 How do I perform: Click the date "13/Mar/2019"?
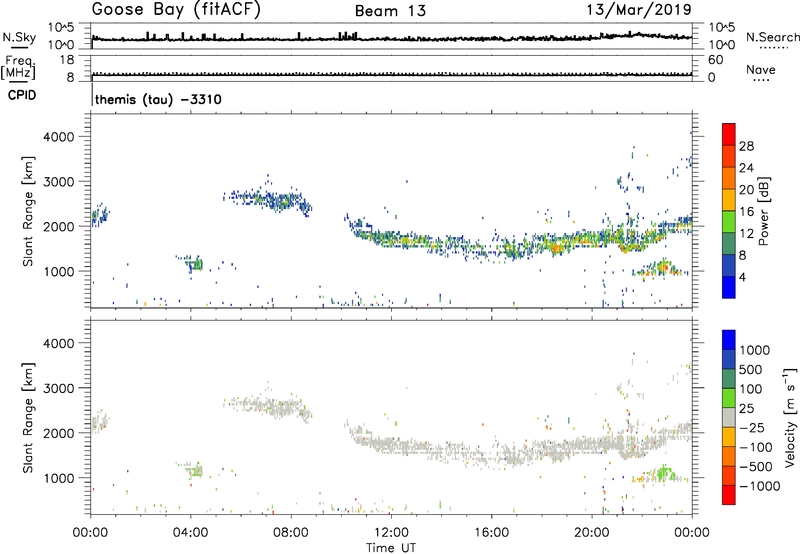pyautogui.click(x=639, y=9)
